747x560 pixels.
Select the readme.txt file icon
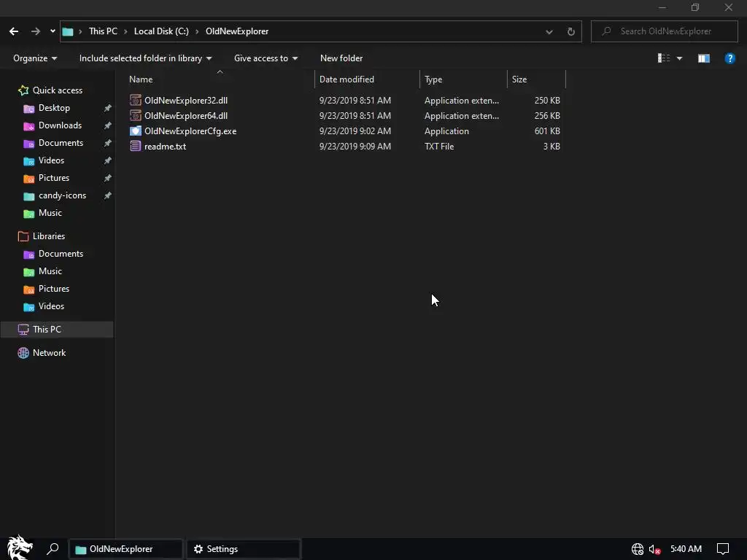tap(135, 146)
